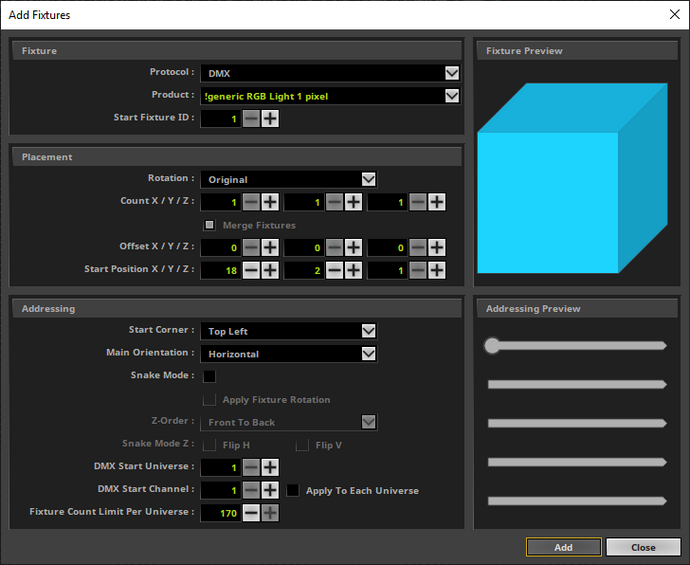Decrease DMX Start Channel

tap(251, 490)
